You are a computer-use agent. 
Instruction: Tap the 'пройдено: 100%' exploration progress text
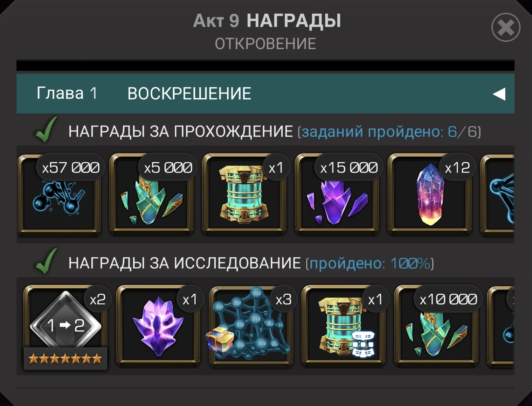pyautogui.click(x=370, y=263)
